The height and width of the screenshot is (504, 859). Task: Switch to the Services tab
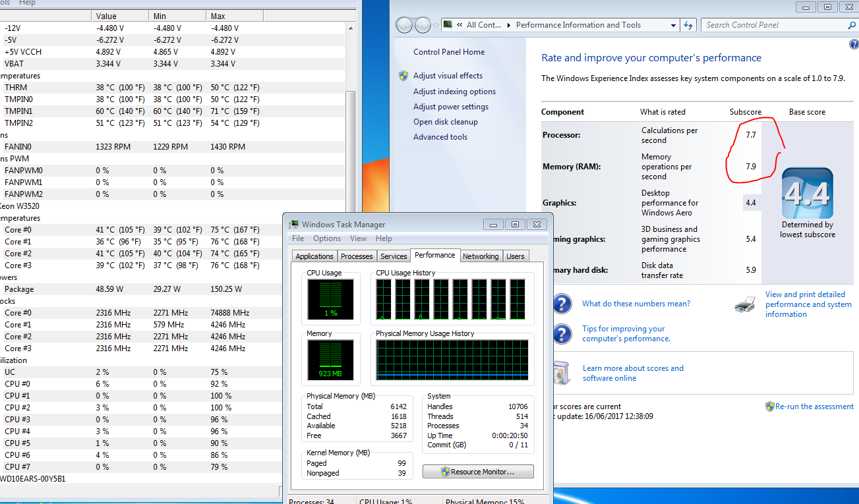tap(394, 256)
